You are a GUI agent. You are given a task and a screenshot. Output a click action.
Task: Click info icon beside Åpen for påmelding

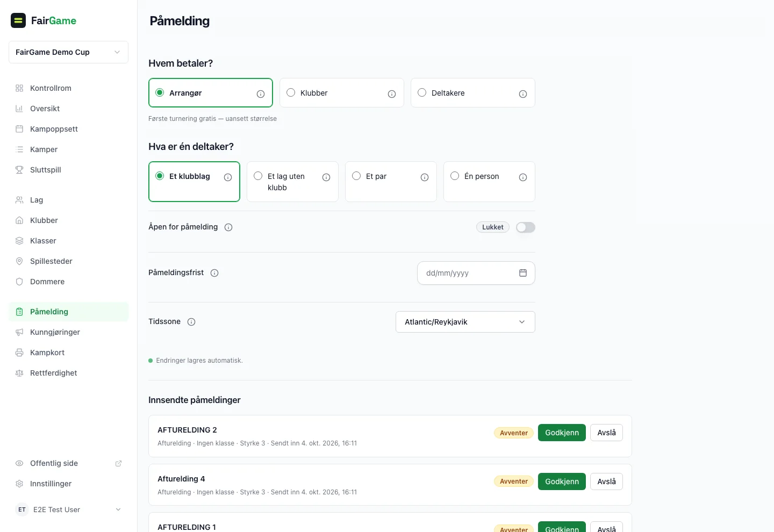(x=228, y=227)
